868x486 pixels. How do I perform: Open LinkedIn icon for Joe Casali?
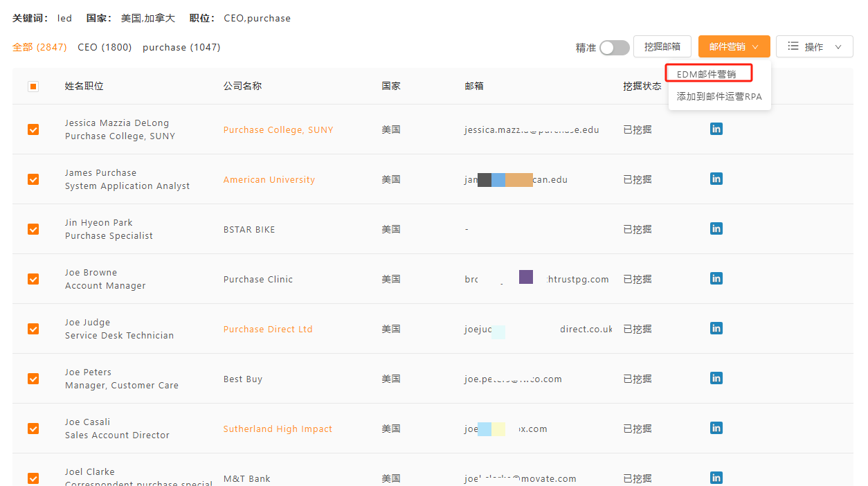(716, 428)
